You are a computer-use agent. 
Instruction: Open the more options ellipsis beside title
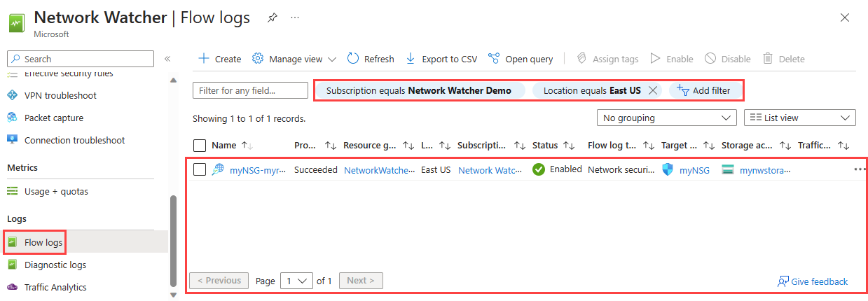coord(295,17)
